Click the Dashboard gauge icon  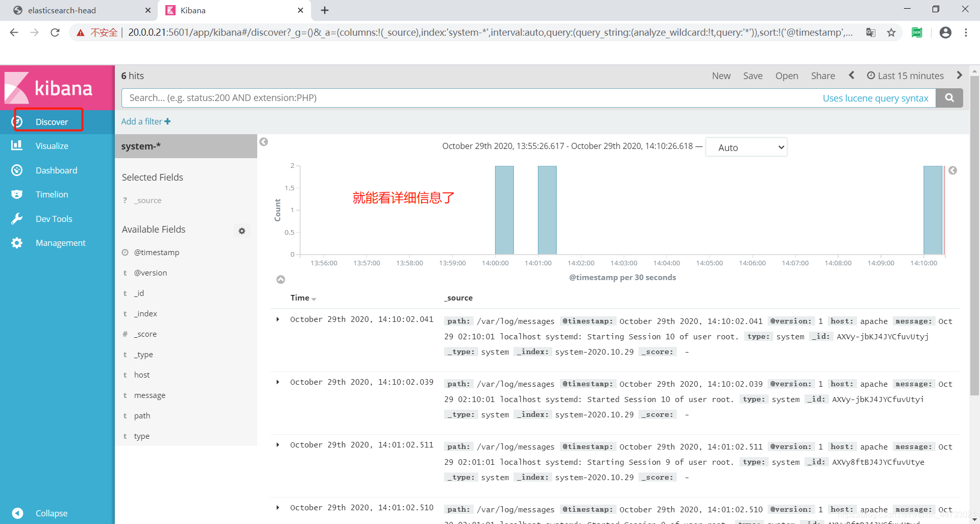[x=17, y=170]
